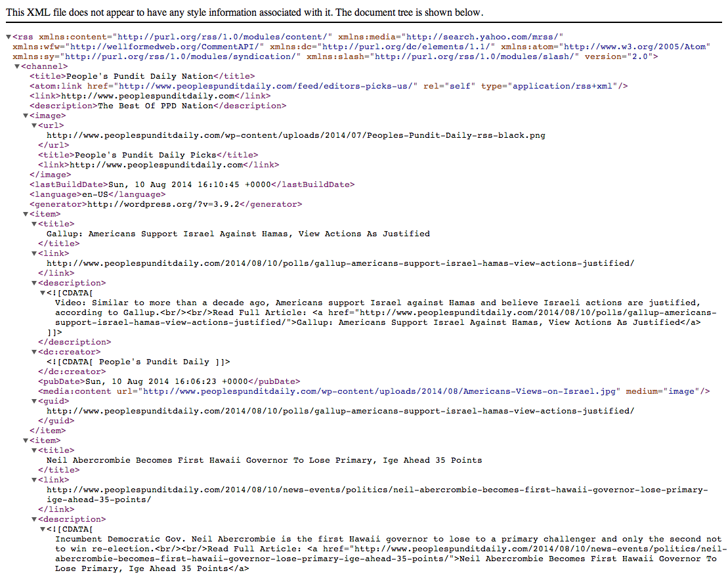This screenshot has height=573, width=728.
Task: Click the Abercrombie article URL inside link node
Action: point(377,495)
